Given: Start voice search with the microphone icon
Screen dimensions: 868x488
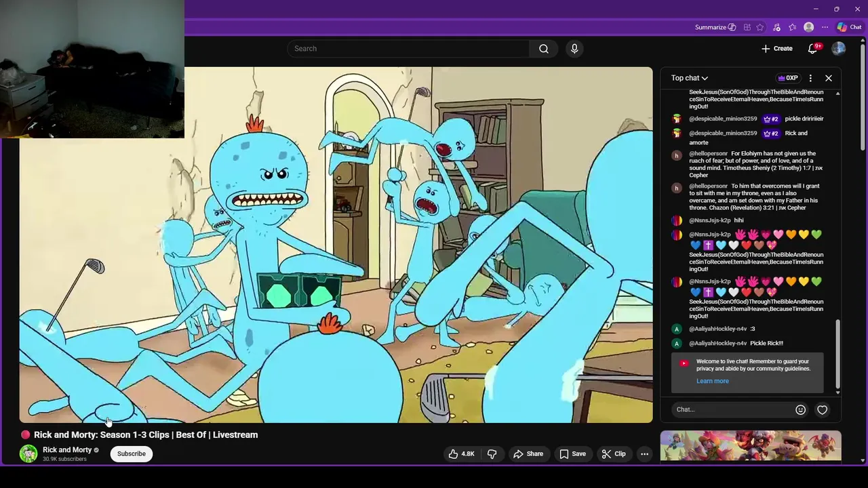Looking at the screenshot, I should point(574,49).
